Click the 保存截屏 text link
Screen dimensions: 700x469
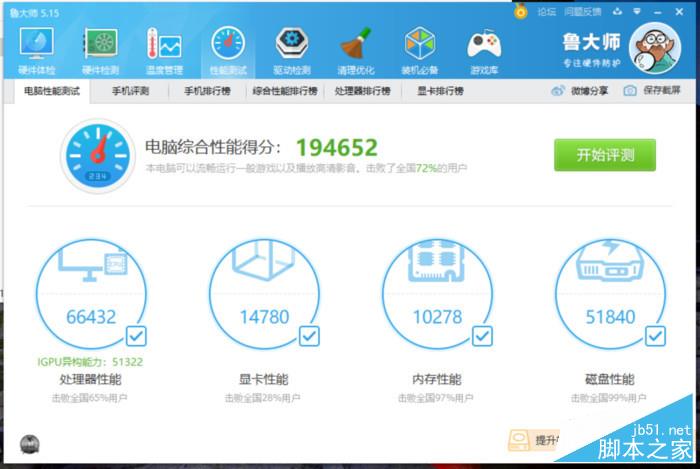[x=662, y=91]
